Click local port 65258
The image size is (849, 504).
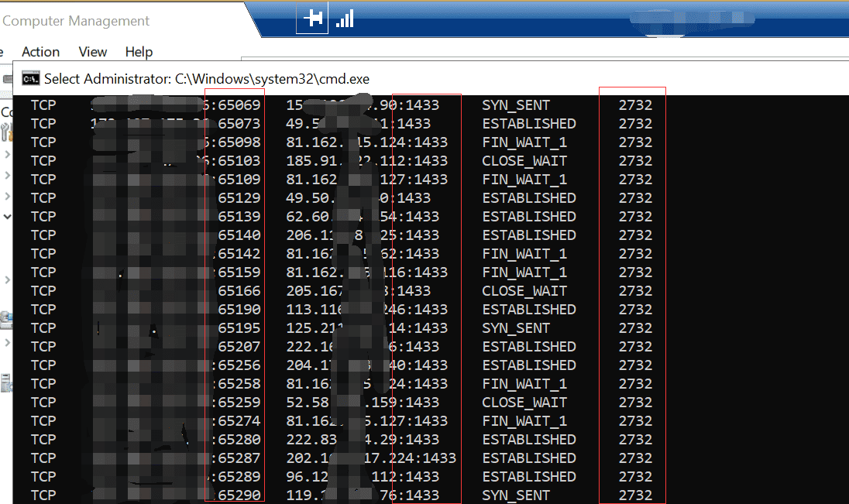pos(239,384)
